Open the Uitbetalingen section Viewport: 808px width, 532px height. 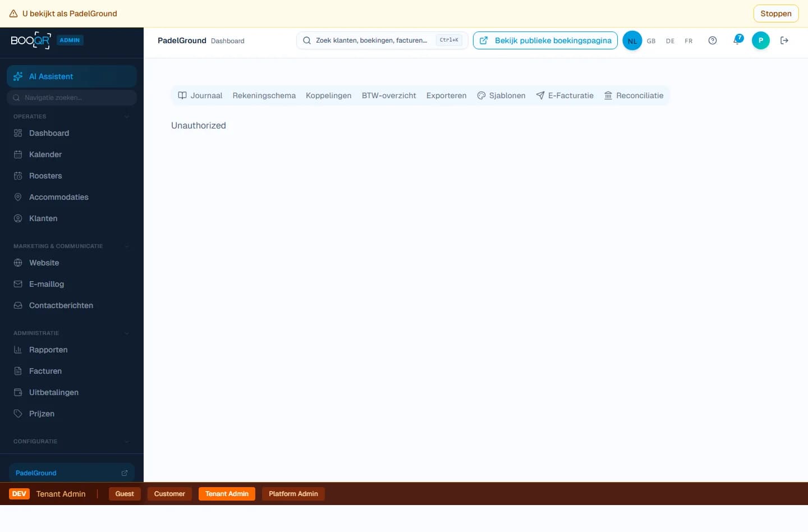tap(54, 392)
